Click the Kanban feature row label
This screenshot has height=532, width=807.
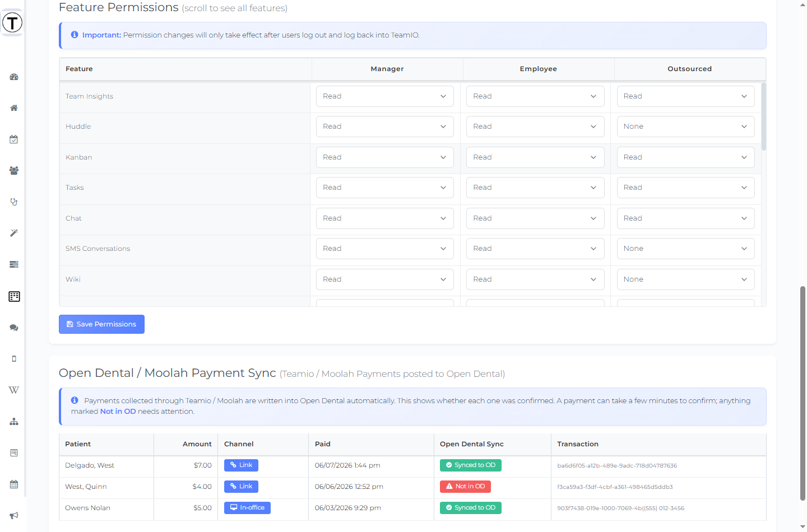coord(78,157)
